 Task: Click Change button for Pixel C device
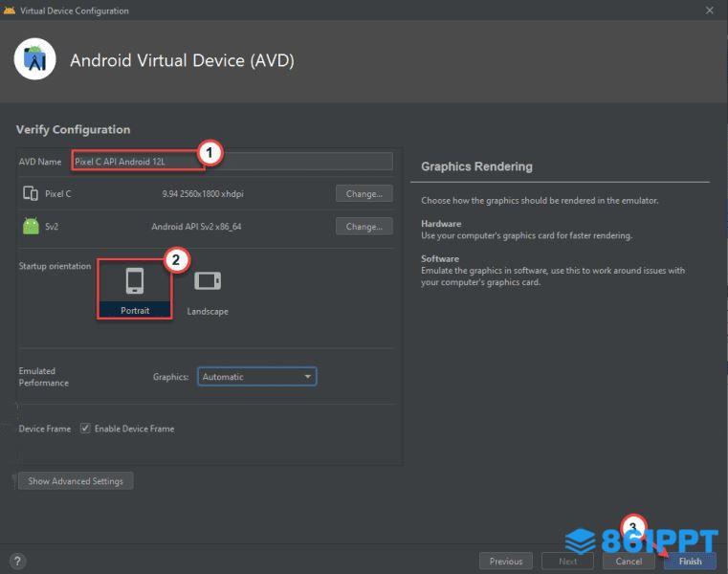pos(364,193)
